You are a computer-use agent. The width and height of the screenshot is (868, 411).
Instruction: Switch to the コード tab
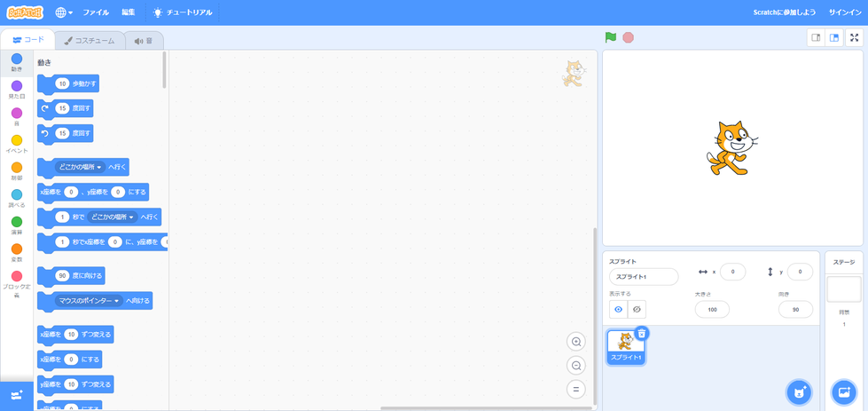pos(27,40)
